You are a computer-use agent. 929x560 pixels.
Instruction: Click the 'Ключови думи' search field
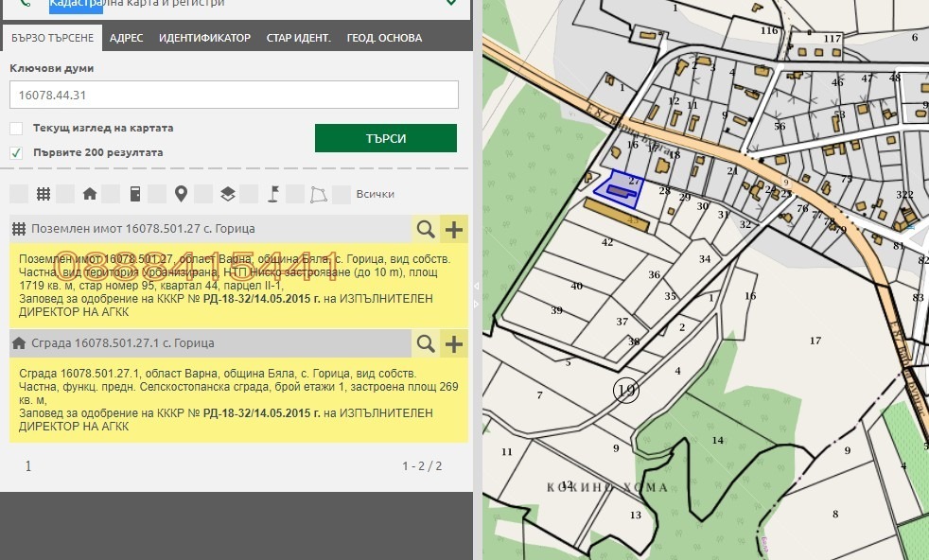(x=234, y=95)
